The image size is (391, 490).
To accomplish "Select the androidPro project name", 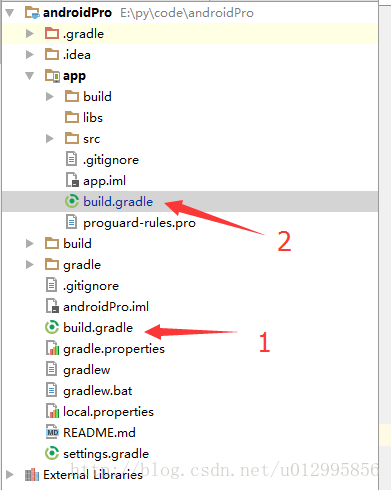I will (77, 13).
